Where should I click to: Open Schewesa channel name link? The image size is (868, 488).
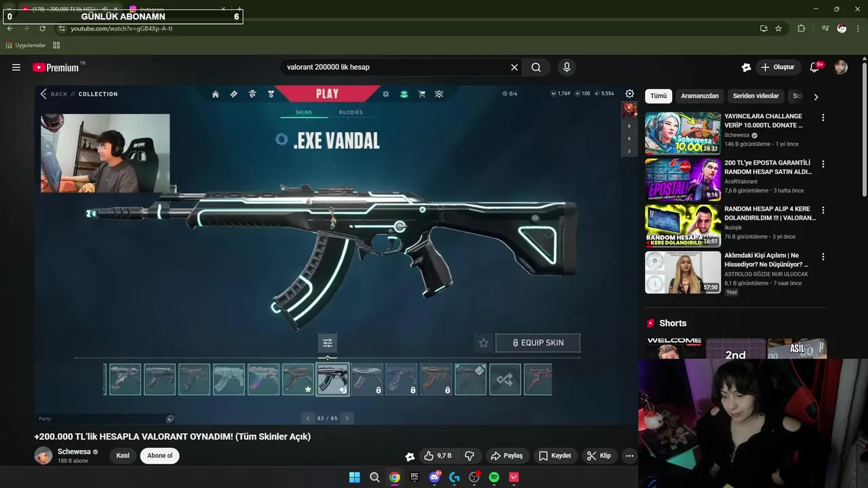(74, 451)
